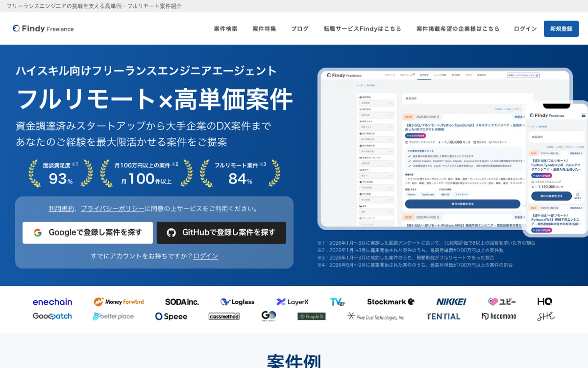The width and height of the screenshot is (588, 368).
Task: Click the SODA inc. logo
Action: point(182,302)
